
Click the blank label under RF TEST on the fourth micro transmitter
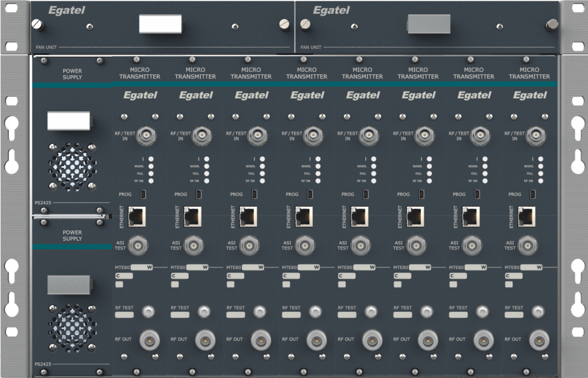click(291, 315)
